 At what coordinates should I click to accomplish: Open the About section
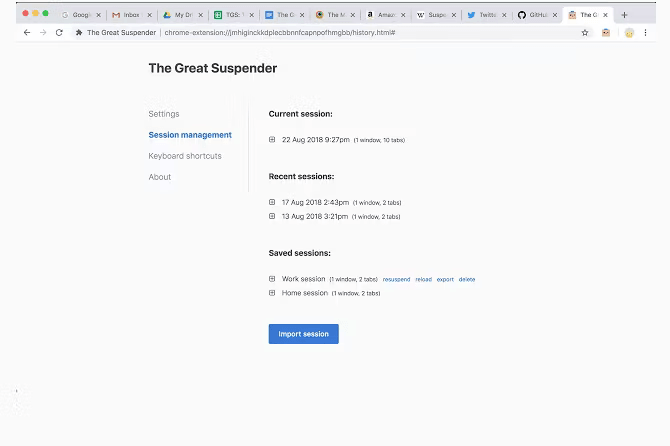pos(159,177)
